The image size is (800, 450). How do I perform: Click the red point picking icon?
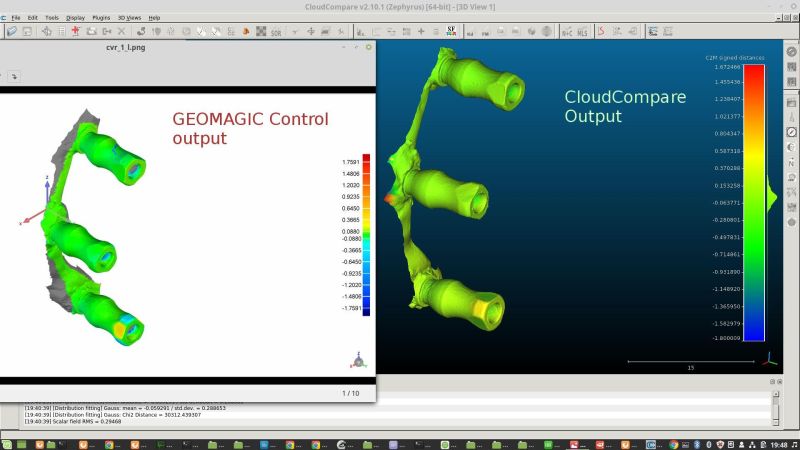pos(76,32)
